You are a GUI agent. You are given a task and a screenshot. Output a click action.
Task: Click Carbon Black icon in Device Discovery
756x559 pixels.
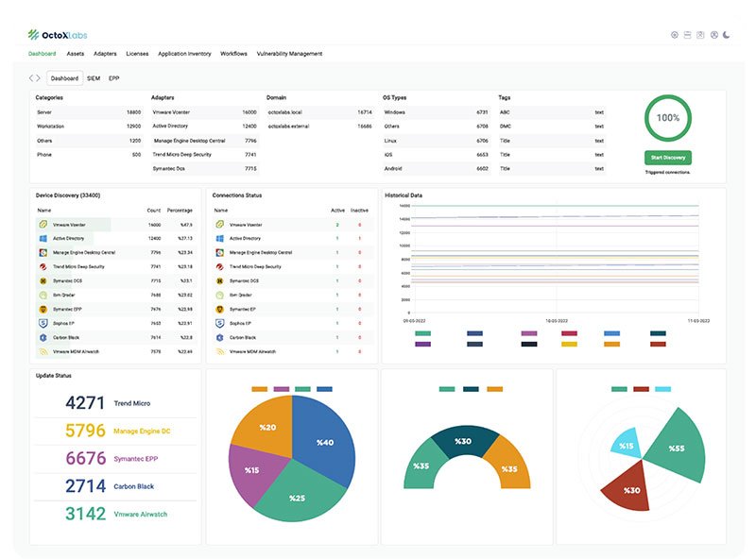click(43, 337)
